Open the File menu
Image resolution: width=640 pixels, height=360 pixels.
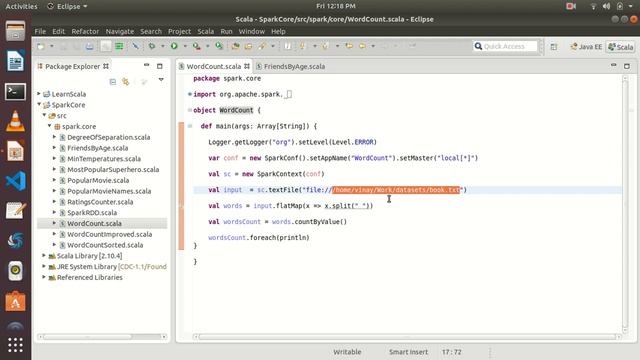point(40,31)
